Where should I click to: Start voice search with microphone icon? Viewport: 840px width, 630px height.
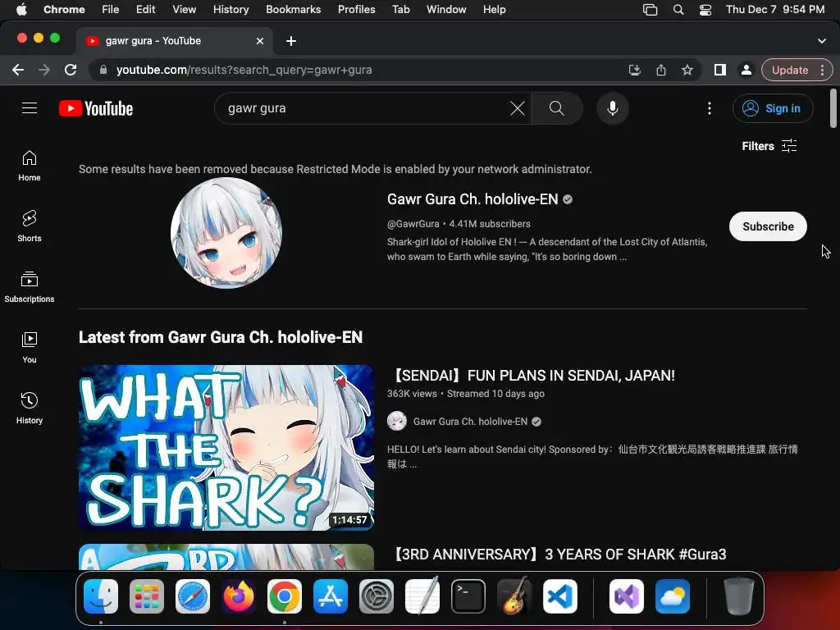tap(612, 108)
